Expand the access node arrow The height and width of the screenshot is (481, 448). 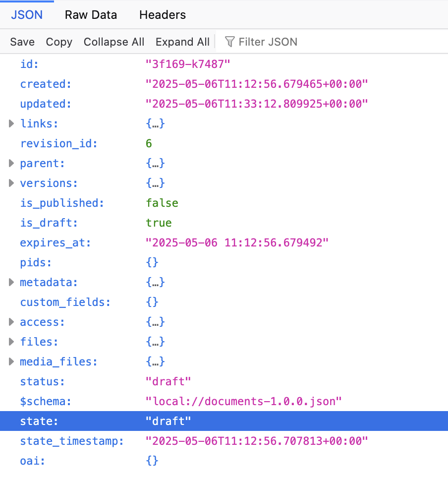[11, 322]
